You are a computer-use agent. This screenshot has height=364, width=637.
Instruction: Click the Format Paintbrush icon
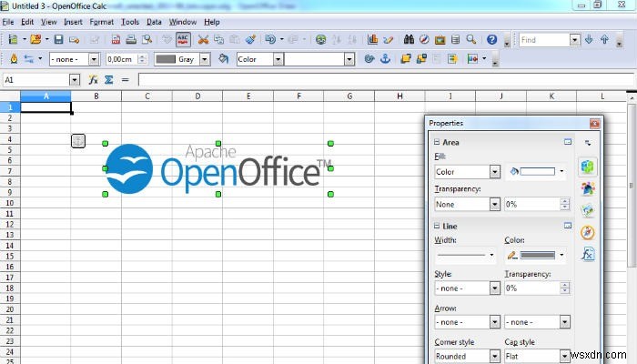[x=250, y=39]
